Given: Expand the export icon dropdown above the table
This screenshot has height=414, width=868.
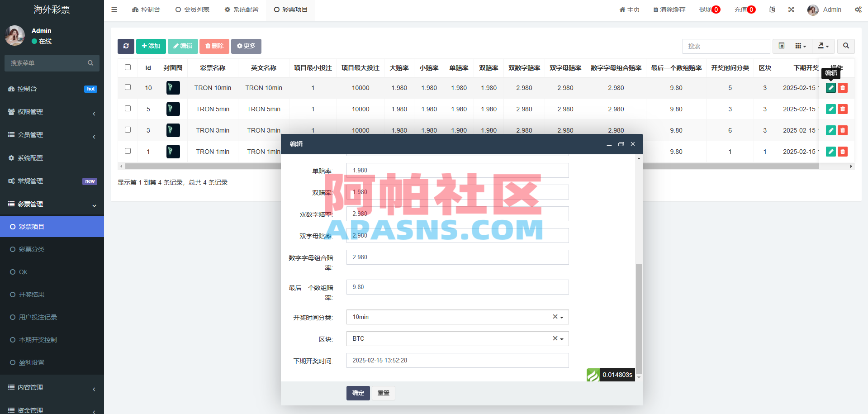Looking at the screenshot, I should point(823,46).
